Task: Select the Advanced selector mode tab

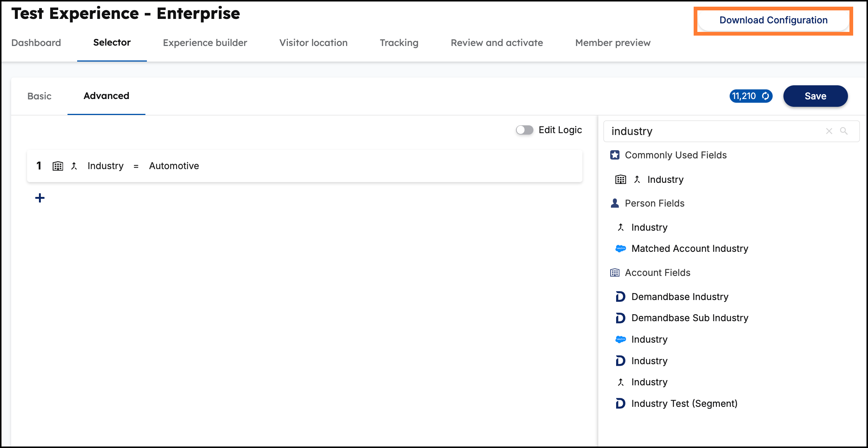Action: (106, 96)
